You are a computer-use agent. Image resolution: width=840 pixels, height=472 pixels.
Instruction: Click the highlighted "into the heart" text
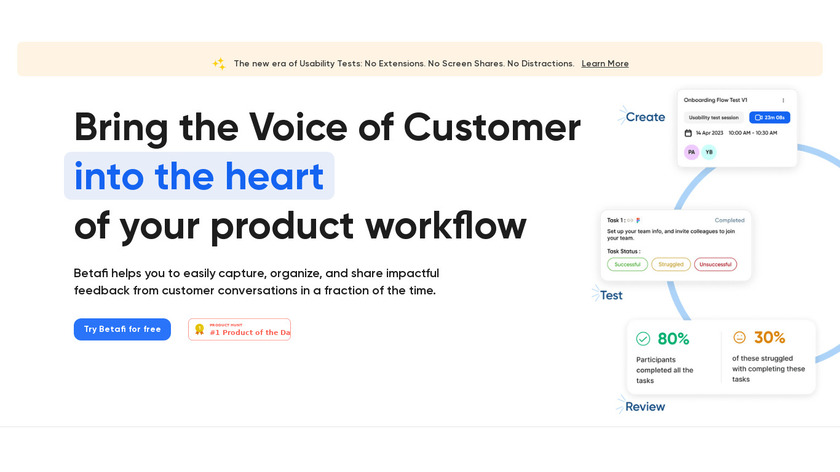199,176
